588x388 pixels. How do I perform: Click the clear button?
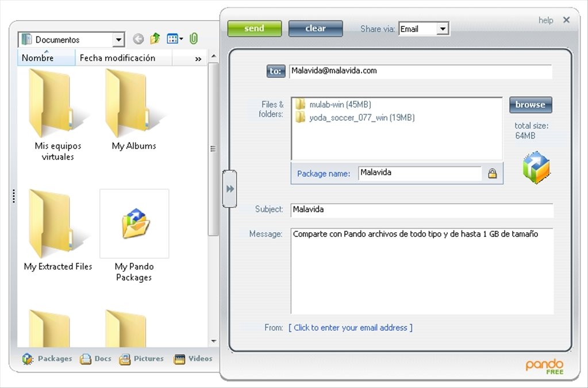[316, 29]
